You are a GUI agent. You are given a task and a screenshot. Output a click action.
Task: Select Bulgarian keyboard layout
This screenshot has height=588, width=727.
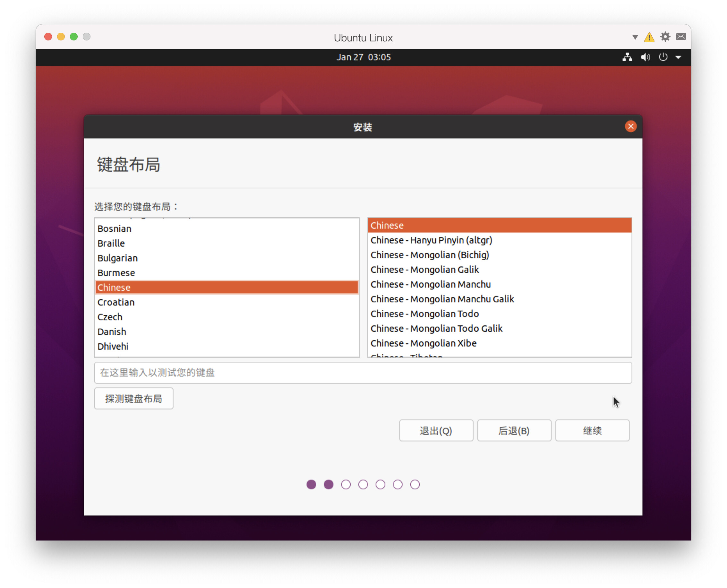tap(227, 258)
